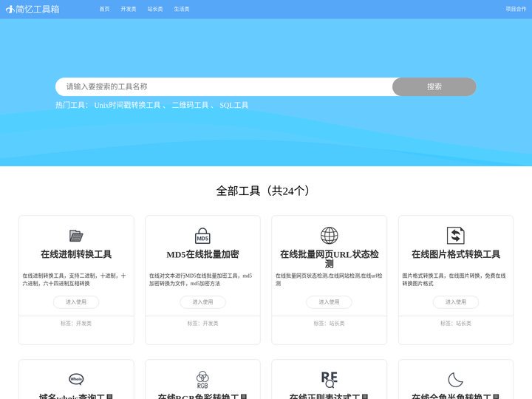Open hot tool SQL工具
This screenshot has height=399, width=532.
coord(233,105)
